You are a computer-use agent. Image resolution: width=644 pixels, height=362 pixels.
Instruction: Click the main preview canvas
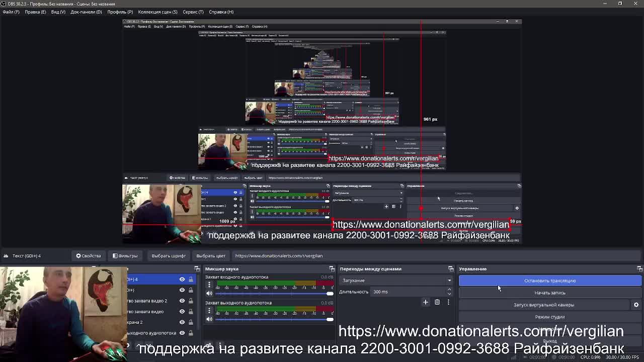322,132
